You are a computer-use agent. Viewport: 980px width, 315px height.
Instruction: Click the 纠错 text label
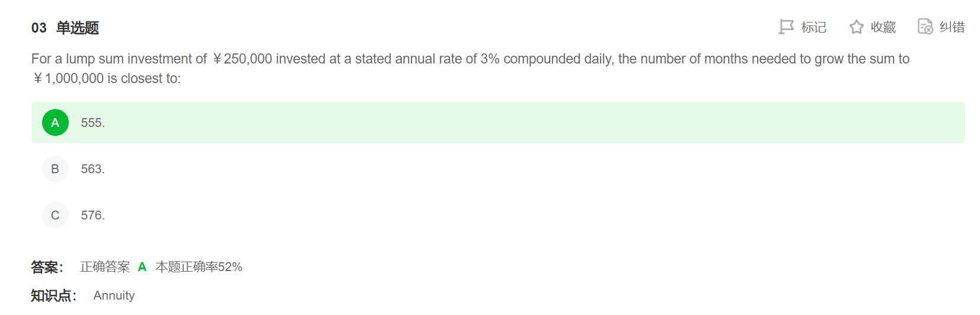pyautogui.click(x=952, y=27)
